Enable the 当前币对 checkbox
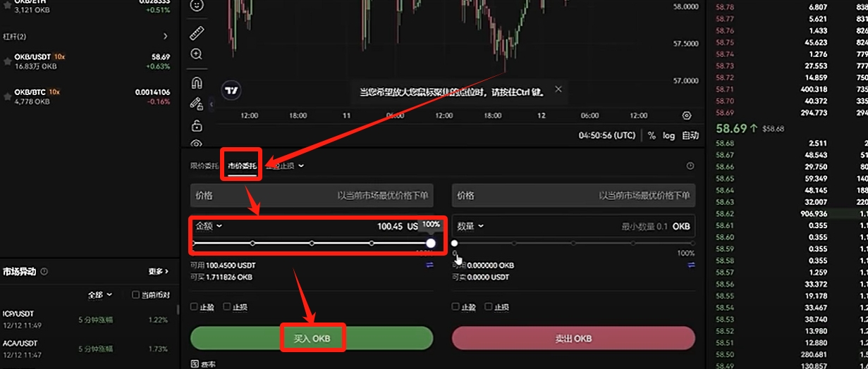The width and height of the screenshot is (868, 369). [136, 295]
